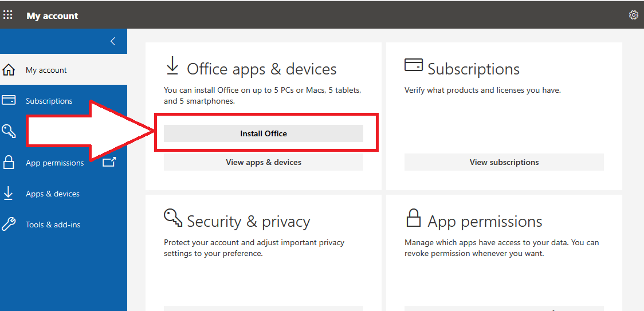The height and width of the screenshot is (311, 644).
Task: Click the key icon in the sidebar
Action: 9,131
